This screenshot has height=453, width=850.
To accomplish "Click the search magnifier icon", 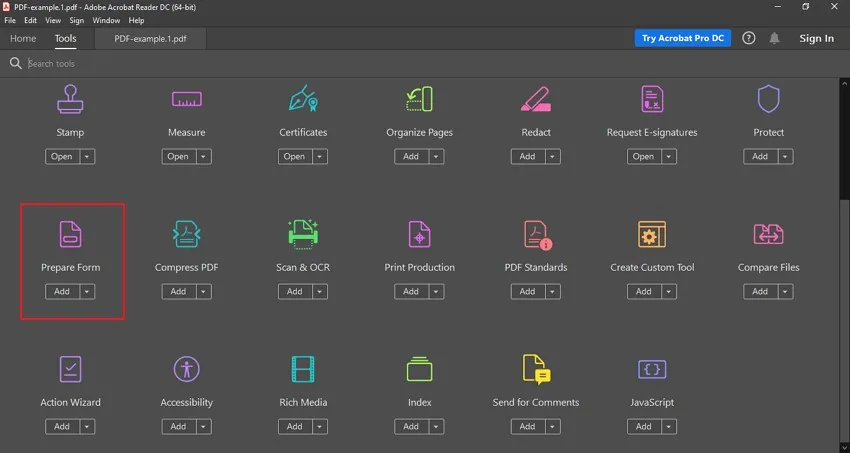I will click(x=16, y=63).
